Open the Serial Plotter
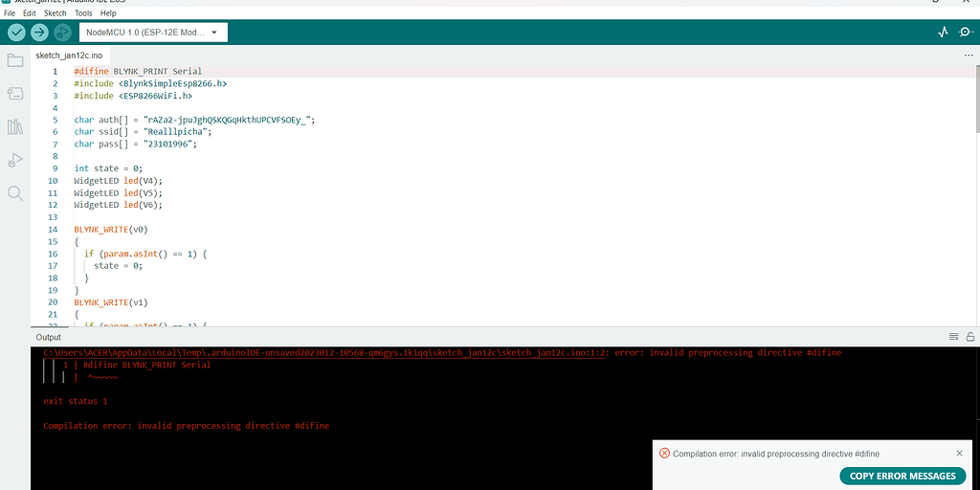The width and height of the screenshot is (980, 490). click(x=943, y=33)
